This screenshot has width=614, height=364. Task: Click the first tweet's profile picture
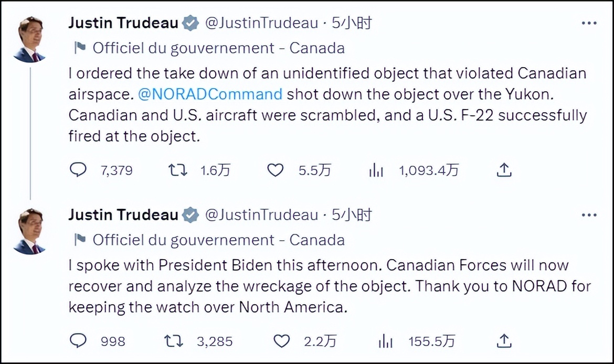click(x=29, y=39)
